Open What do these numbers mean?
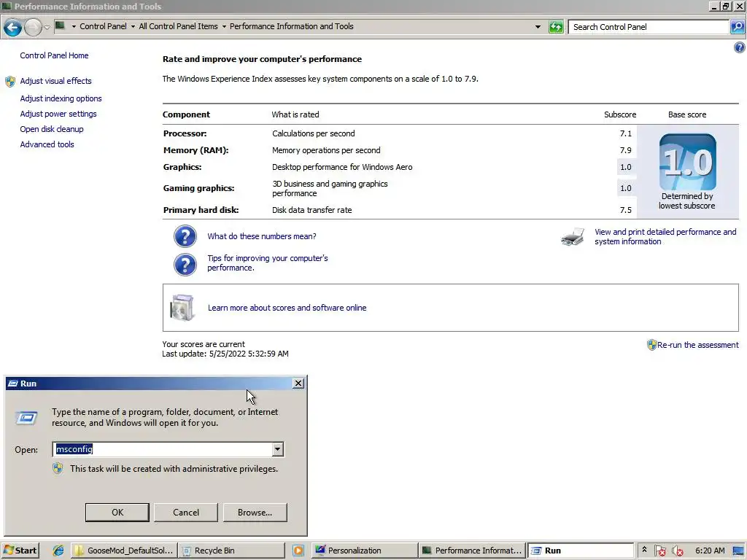This screenshot has width=747, height=560. 262,236
